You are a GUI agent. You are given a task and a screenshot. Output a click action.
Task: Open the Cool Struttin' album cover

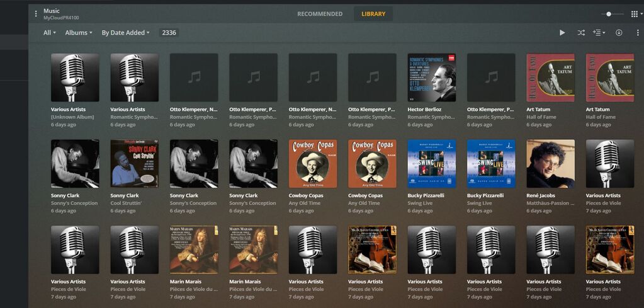134,163
